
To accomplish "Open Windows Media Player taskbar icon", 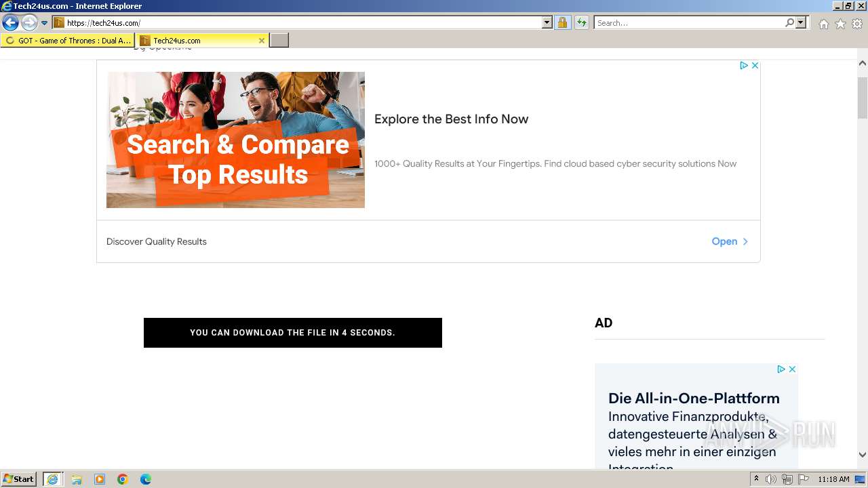I will pyautogui.click(x=100, y=479).
